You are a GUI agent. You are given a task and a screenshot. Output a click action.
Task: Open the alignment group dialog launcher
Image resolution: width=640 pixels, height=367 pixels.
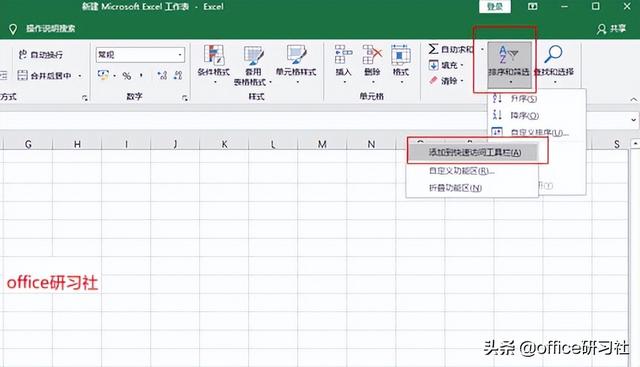(x=84, y=98)
